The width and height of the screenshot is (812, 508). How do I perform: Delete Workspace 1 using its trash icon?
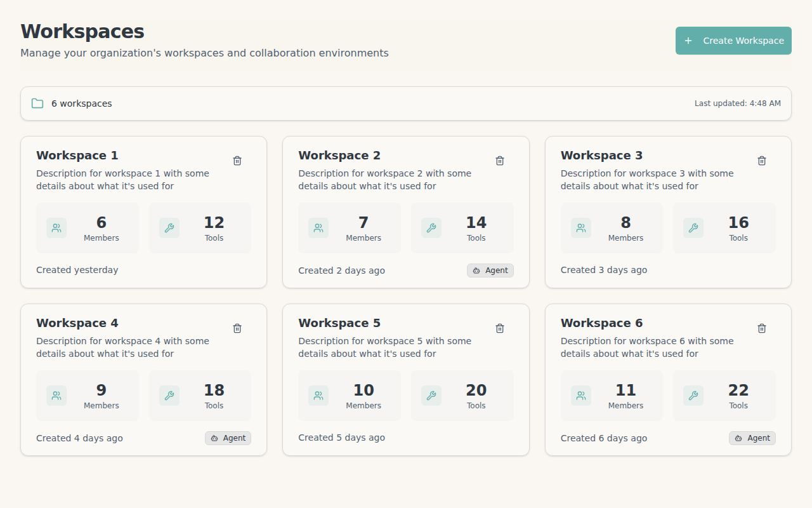click(237, 161)
